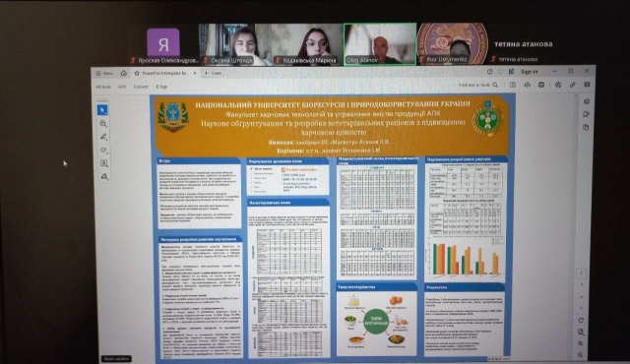Select the freehand draw tool
Screen dimensions: 630x364
coord(103,151)
